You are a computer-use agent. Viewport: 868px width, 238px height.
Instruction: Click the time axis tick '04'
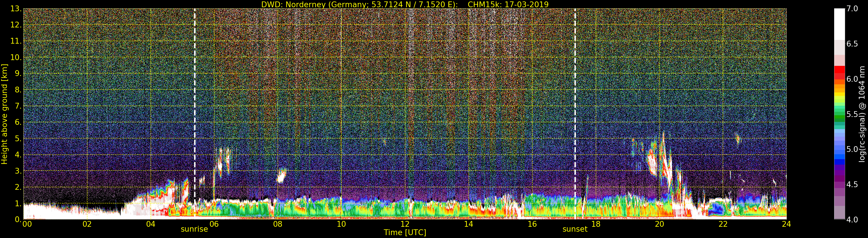151,224
